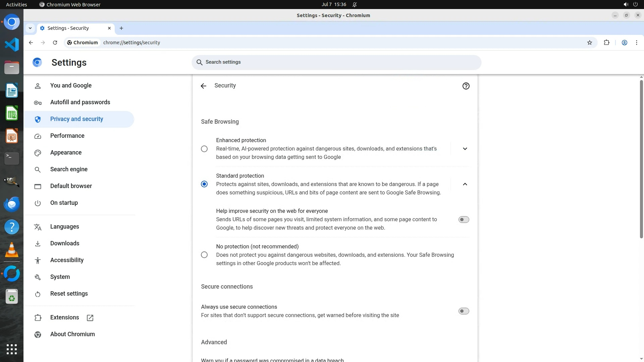Go to the Downloads settings section

(x=65, y=243)
